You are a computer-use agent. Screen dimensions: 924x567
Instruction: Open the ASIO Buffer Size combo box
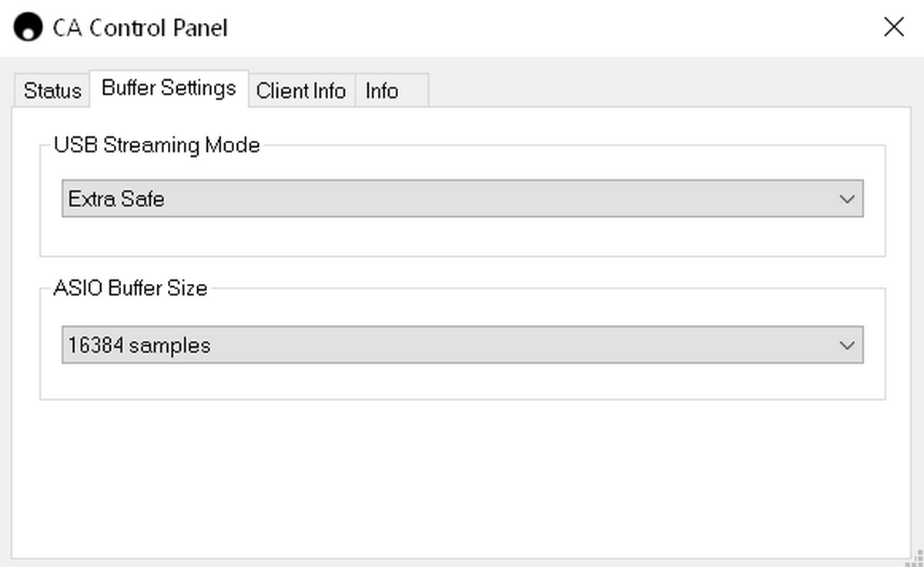pyautogui.click(x=462, y=345)
